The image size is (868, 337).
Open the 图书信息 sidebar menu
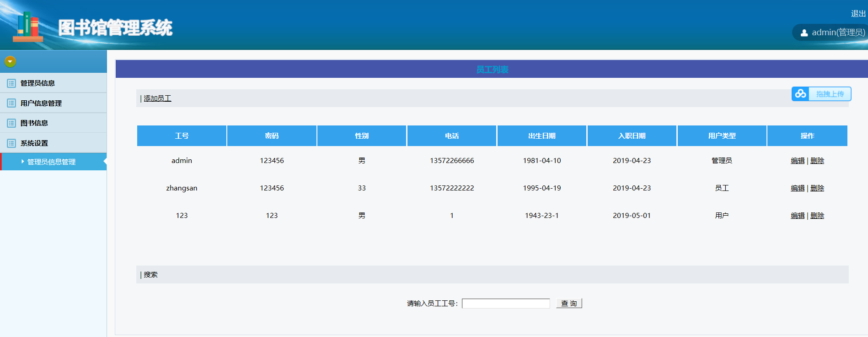coord(34,123)
